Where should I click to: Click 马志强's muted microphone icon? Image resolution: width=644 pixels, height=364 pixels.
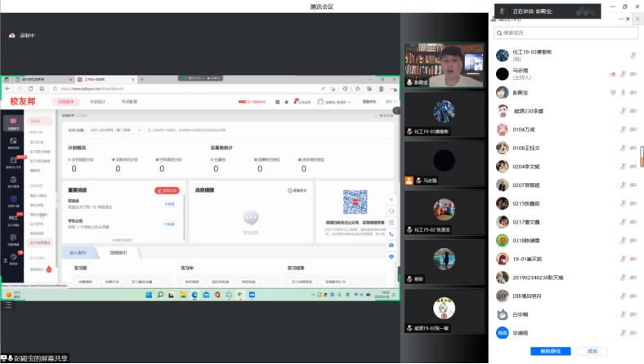click(623, 74)
